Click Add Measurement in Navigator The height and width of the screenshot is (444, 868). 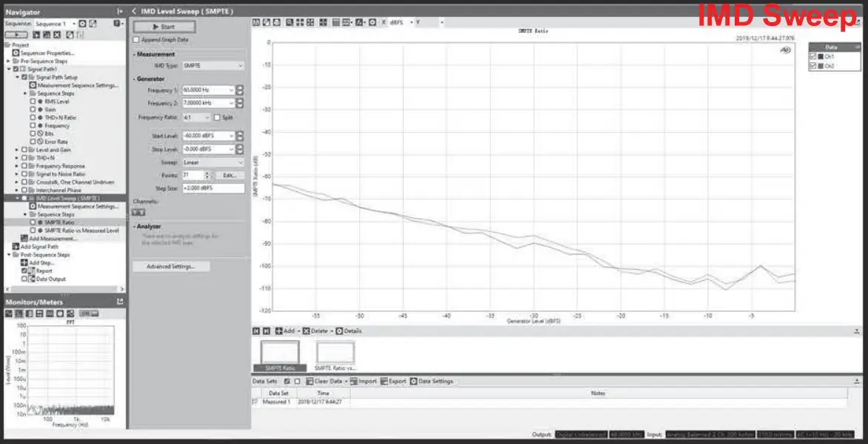tap(53, 239)
